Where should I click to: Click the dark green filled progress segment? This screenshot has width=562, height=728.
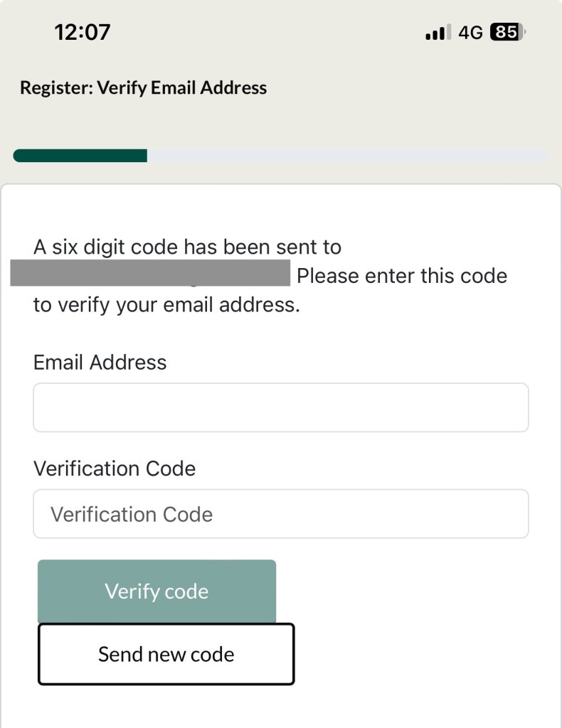tap(80, 156)
